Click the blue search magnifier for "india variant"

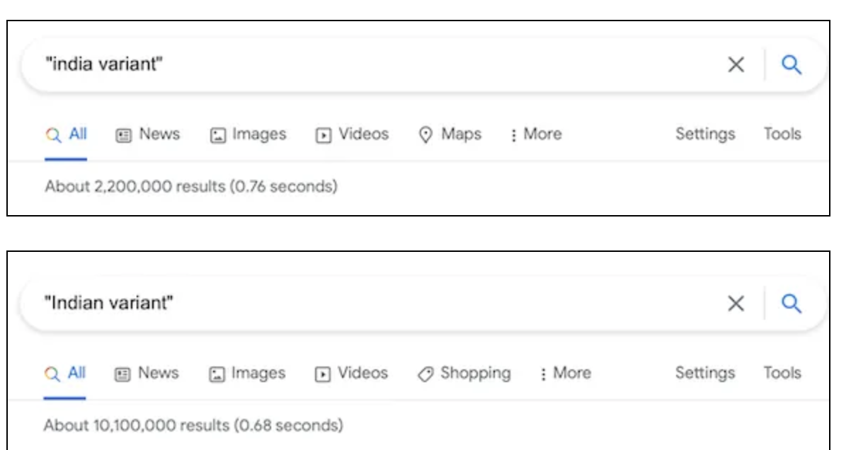pyautogui.click(x=792, y=64)
